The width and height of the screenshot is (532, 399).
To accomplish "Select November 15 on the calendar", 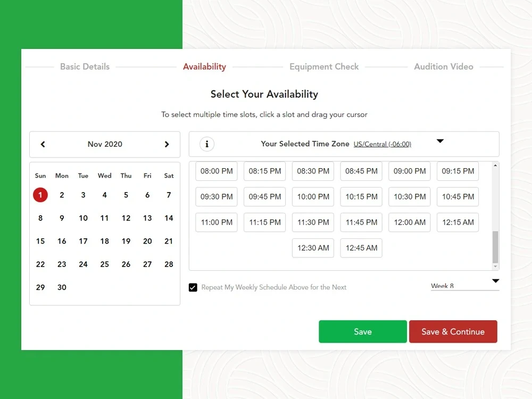I will coord(40,241).
